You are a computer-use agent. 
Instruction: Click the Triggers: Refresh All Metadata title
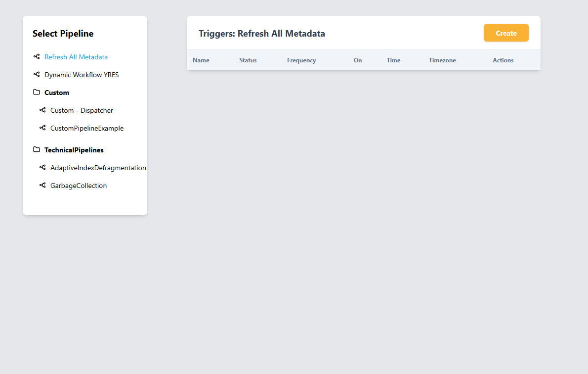pos(262,34)
